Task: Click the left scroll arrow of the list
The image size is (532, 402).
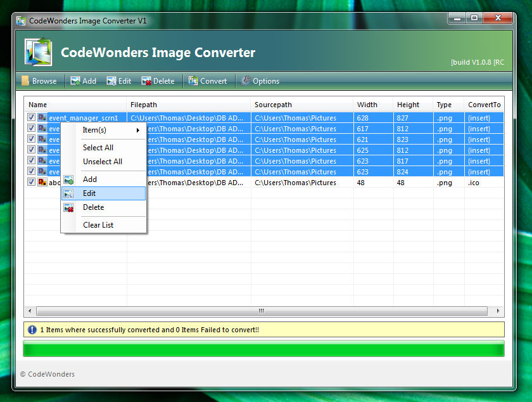Action: pyautogui.click(x=30, y=311)
